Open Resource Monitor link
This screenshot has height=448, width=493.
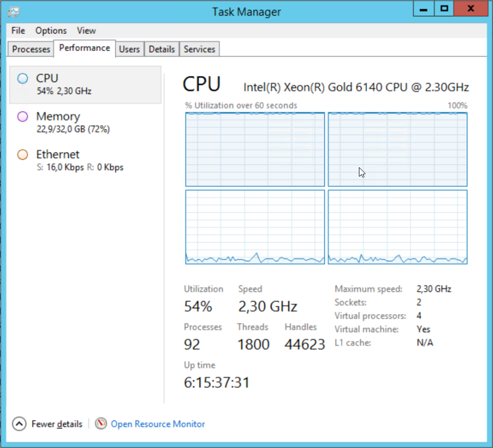click(x=158, y=424)
